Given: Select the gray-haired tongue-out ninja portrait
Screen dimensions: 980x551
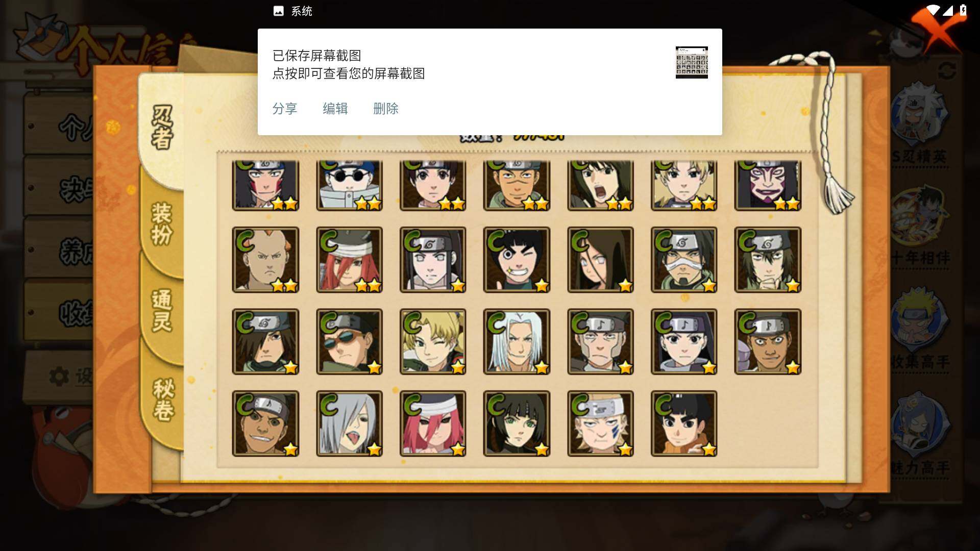Looking at the screenshot, I should (349, 423).
